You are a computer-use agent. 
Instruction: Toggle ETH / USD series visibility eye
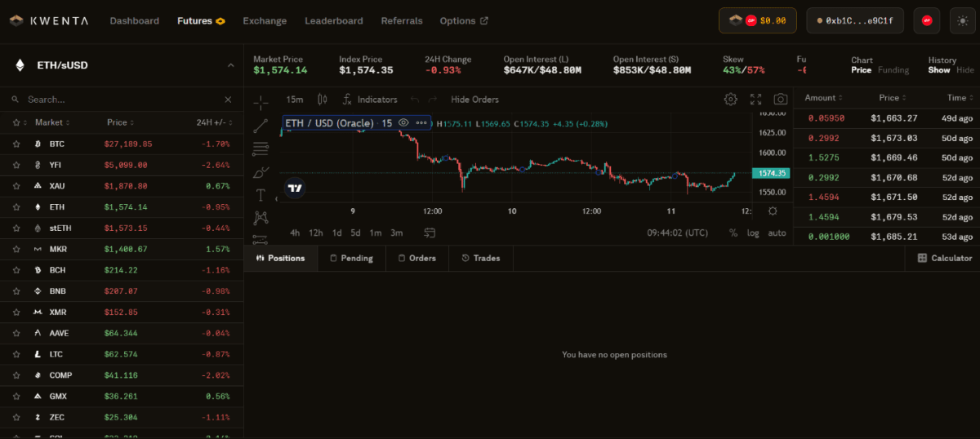pos(403,123)
